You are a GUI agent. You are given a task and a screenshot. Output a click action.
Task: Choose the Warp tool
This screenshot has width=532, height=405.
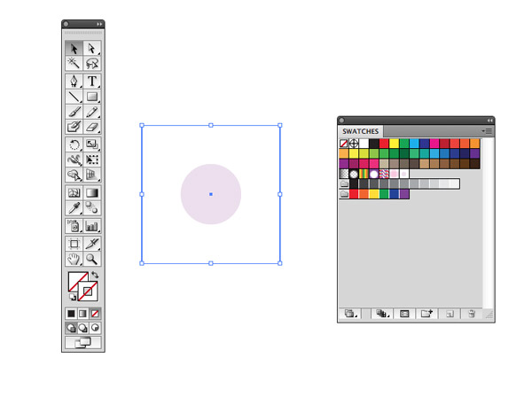[x=74, y=160]
